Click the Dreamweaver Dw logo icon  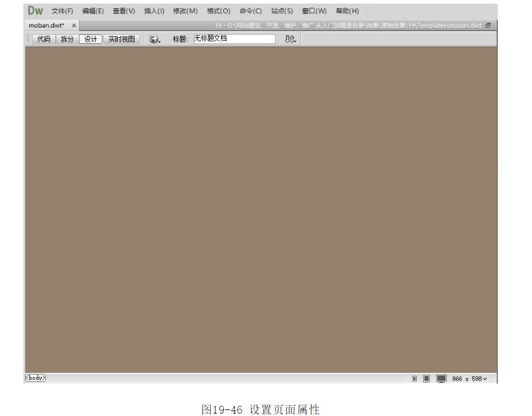pos(35,11)
